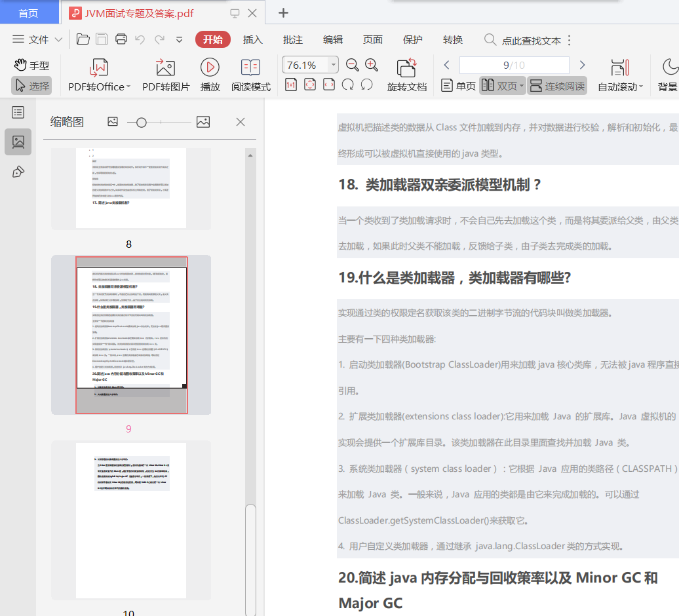679x616 pixels.
Task: Select page 10 thumbnail
Action: (x=131, y=520)
